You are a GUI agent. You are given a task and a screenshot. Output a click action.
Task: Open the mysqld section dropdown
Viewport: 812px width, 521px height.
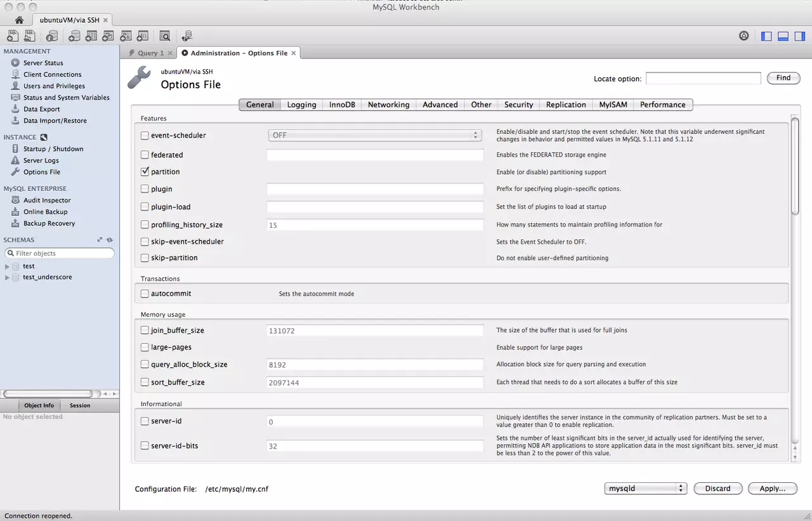(x=646, y=489)
